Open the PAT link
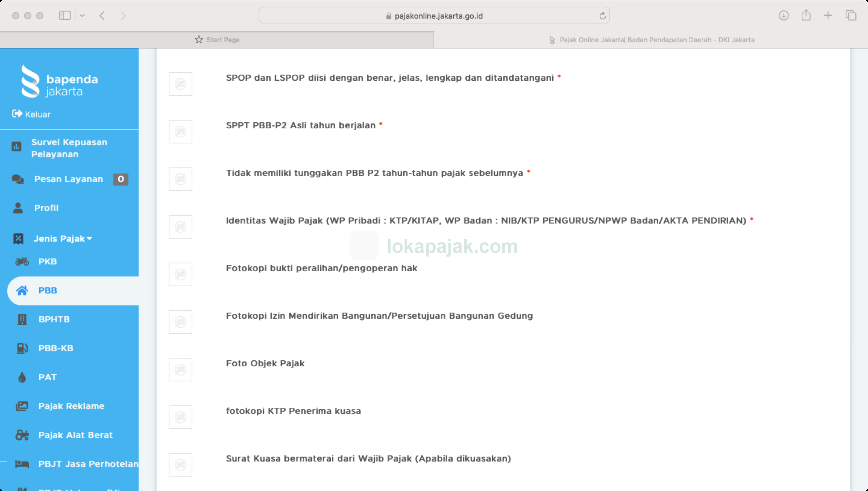 click(47, 377)
